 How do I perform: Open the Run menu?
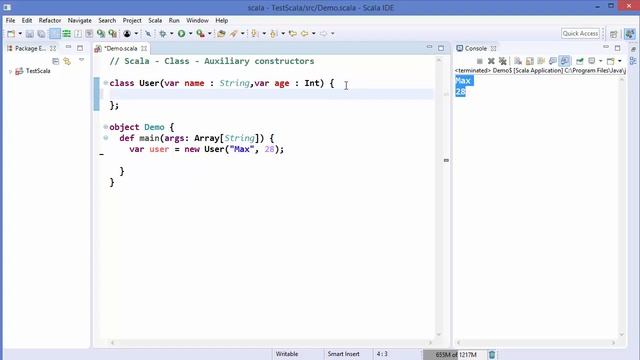[x=174, y=20]
